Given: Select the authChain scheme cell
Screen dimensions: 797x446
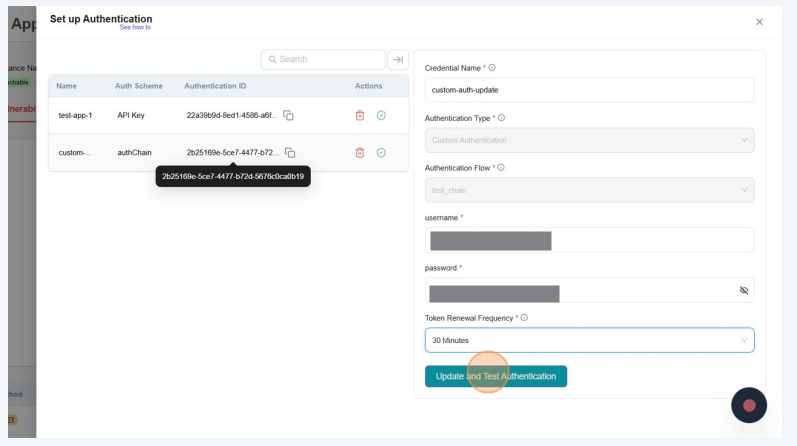Looking at the screenshot, I should pyautogui.click(x=134, y=153).
